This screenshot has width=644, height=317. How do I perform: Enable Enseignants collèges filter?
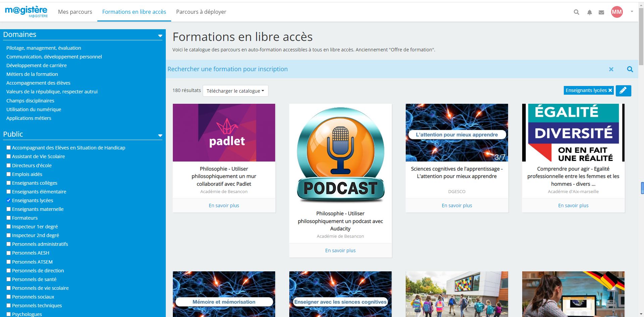click(x=9, y=183)
